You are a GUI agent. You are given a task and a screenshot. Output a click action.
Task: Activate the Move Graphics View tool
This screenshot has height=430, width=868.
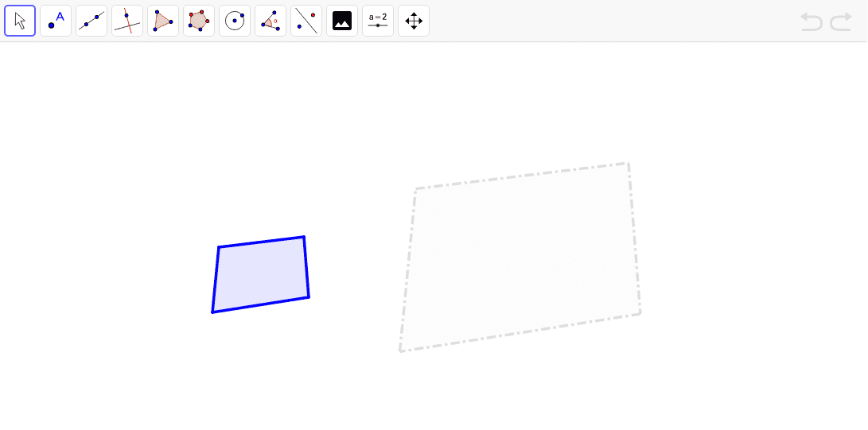(414, 21)
